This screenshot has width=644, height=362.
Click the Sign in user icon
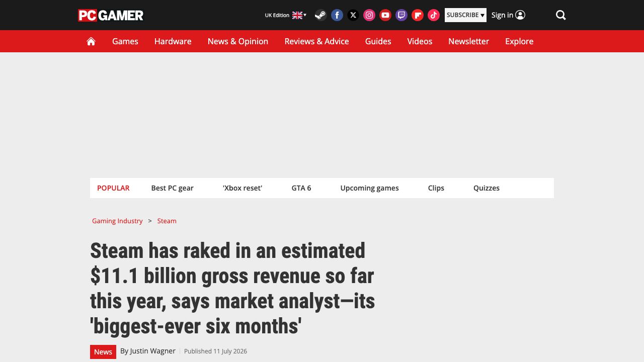(x=520, y=15)
